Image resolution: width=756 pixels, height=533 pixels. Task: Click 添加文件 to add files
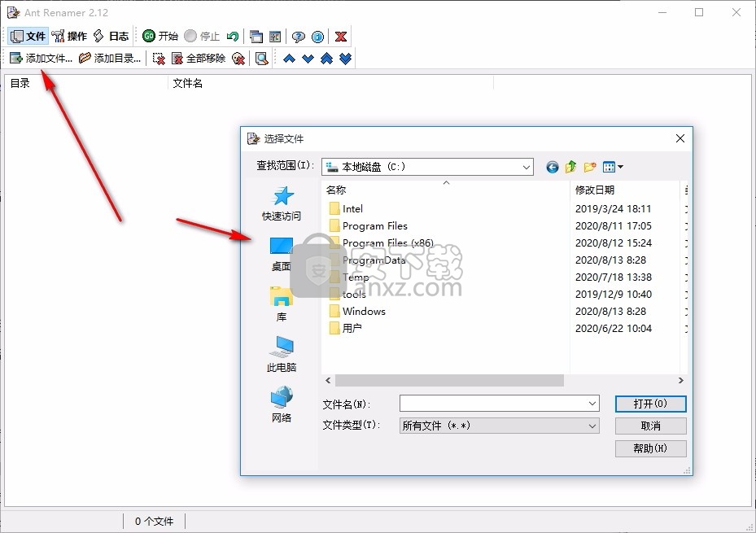[41, 59]
